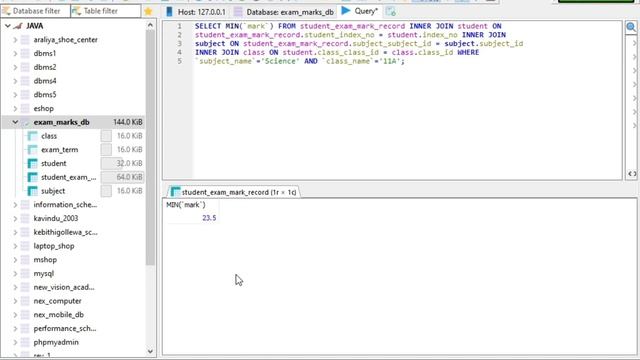640x360 pixels.
Task: Click the 32.0 KiB size bar
Action: pos(122,163)
